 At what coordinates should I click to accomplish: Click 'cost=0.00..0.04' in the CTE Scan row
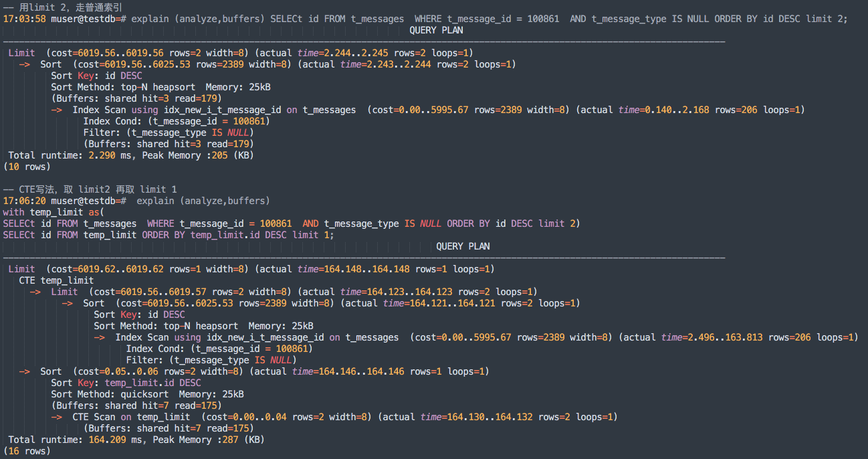pos(247,417)
